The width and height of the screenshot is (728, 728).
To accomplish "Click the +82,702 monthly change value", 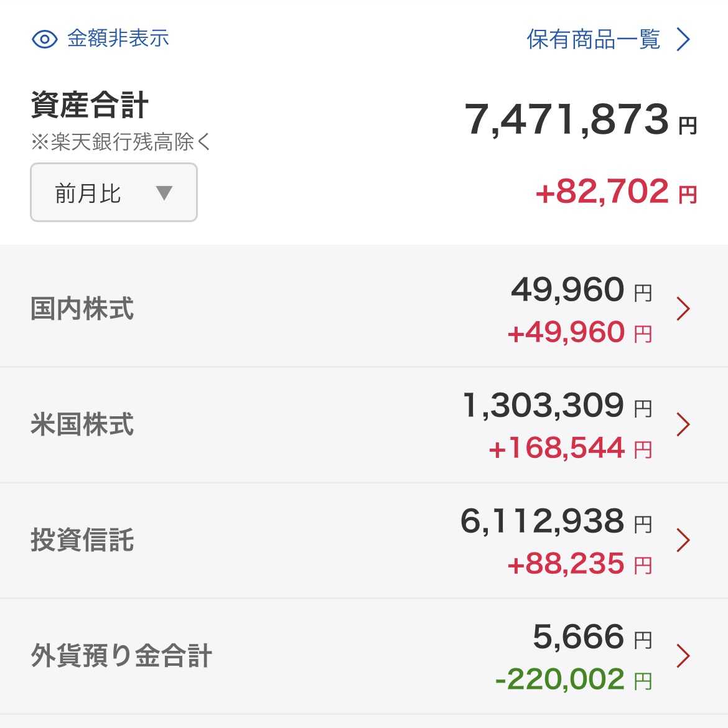I will [x=602, y=192].
